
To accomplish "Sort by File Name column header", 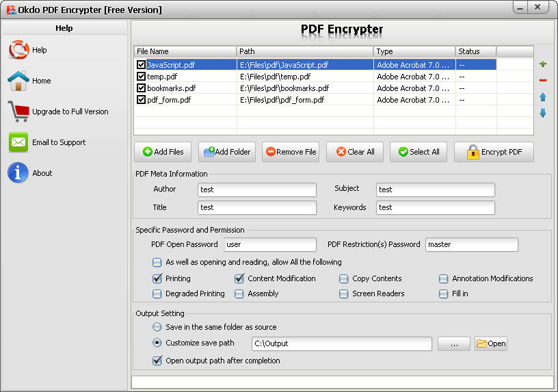I will point(185,51).
